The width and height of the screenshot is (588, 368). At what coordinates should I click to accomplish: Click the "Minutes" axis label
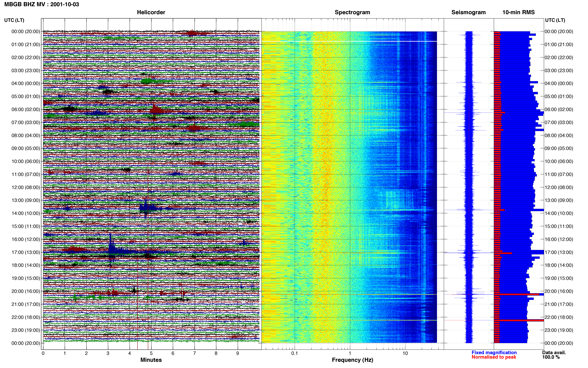[151, 360]
